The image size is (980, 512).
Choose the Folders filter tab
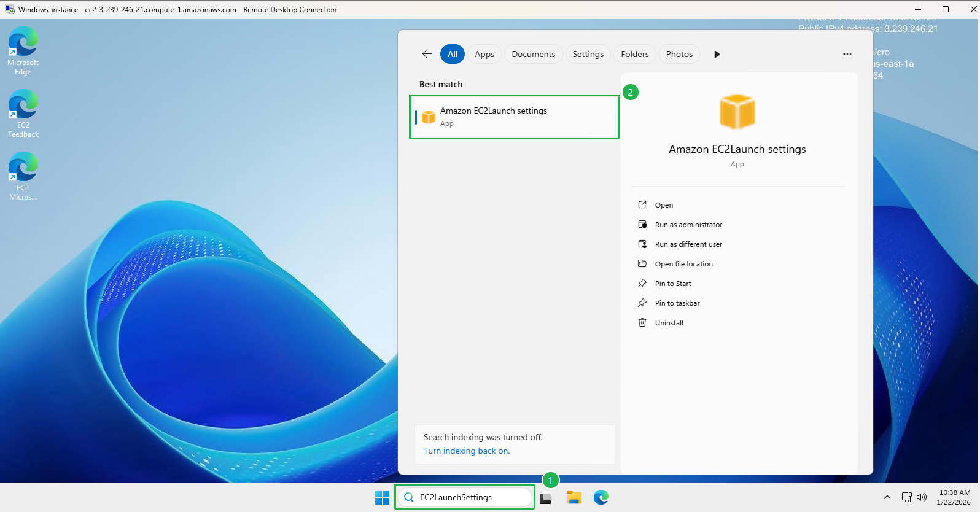[x=634, y=54]
